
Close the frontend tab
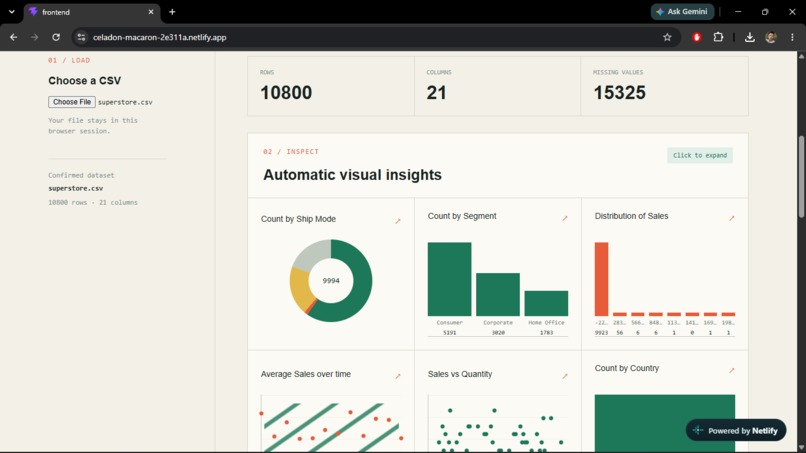point(151,12)
